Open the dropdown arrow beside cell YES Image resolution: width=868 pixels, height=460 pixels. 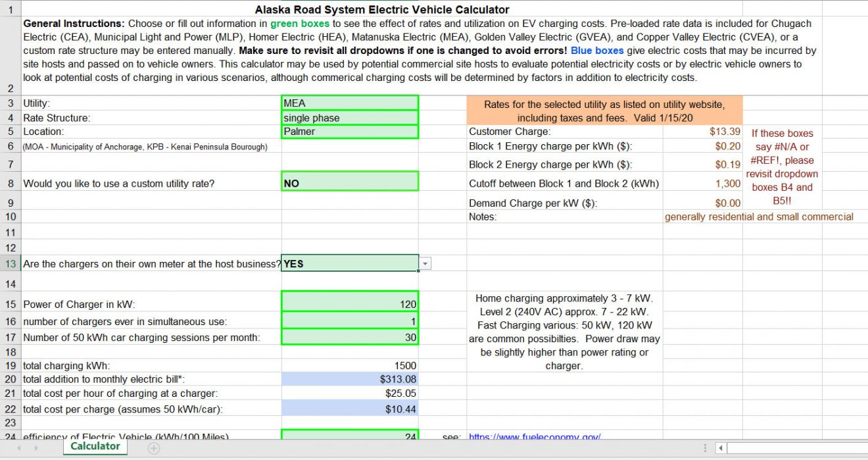coord(425,264)
